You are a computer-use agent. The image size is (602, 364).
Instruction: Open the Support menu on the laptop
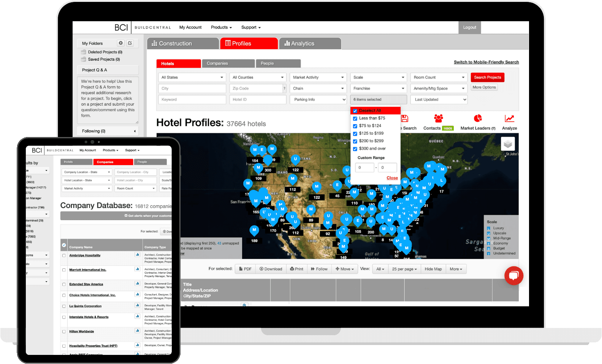(x=251, y=27)
